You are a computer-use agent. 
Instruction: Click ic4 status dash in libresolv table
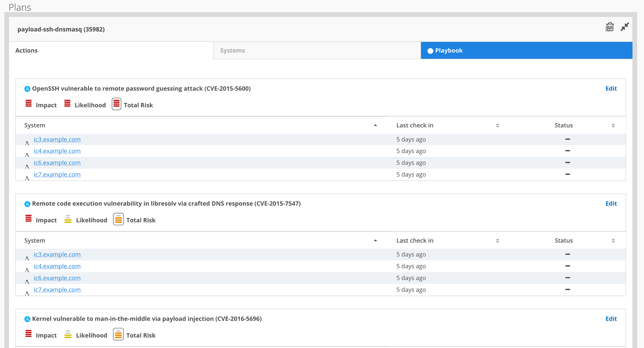(567, 266)
